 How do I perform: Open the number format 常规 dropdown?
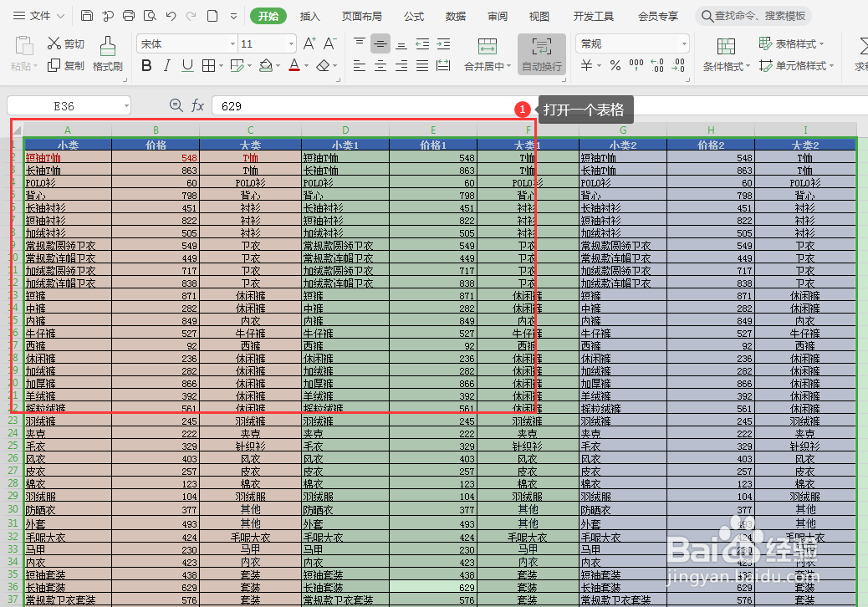coord(684,43)
